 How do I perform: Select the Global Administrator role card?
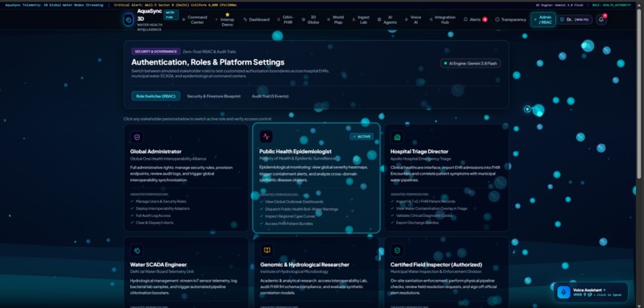(186, 178)
